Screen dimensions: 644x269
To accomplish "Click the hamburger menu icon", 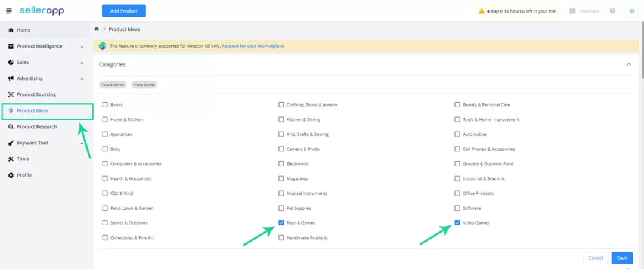I will tap(8, 11).
